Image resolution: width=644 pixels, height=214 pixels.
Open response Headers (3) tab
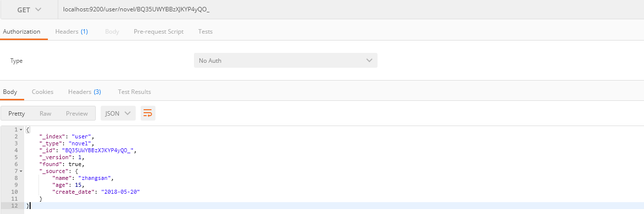tap(84, 91)
